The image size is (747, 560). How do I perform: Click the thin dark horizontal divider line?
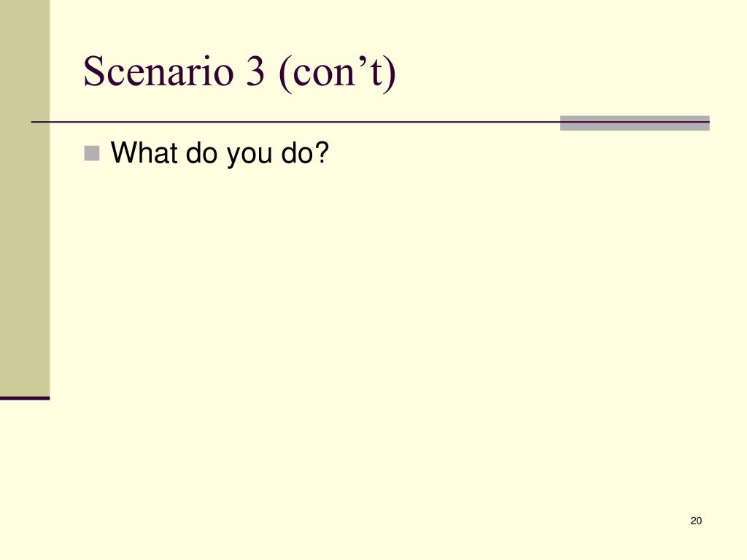click(x=295, y=122)
